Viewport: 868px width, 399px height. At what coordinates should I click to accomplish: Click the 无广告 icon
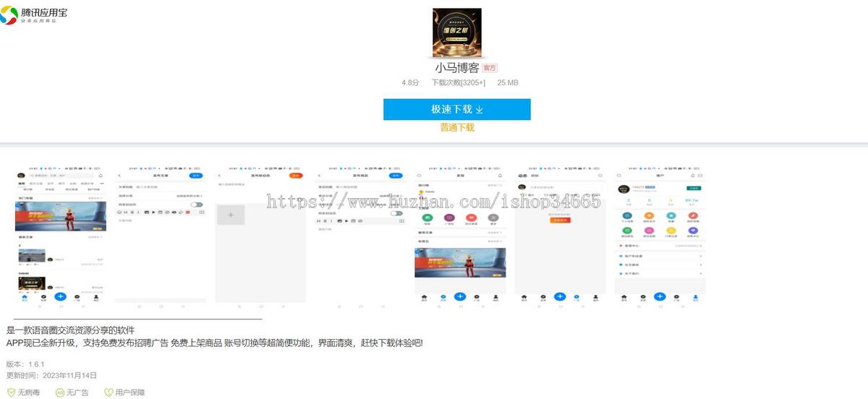point(60,392)
